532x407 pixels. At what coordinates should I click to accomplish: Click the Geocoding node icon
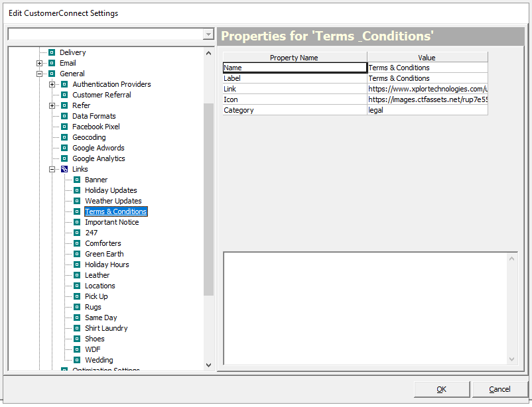pyautogui.click(x=64, y=137)
